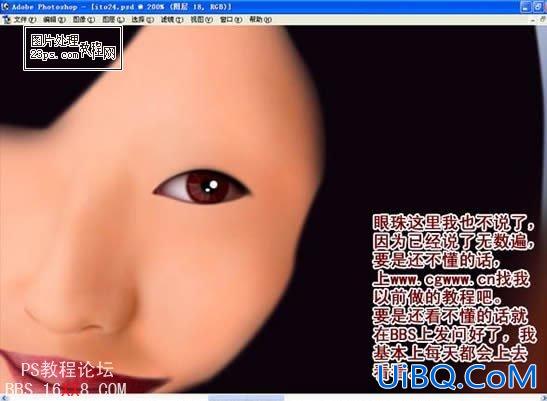Open the 文件 (File) menu

click(24, 20)
